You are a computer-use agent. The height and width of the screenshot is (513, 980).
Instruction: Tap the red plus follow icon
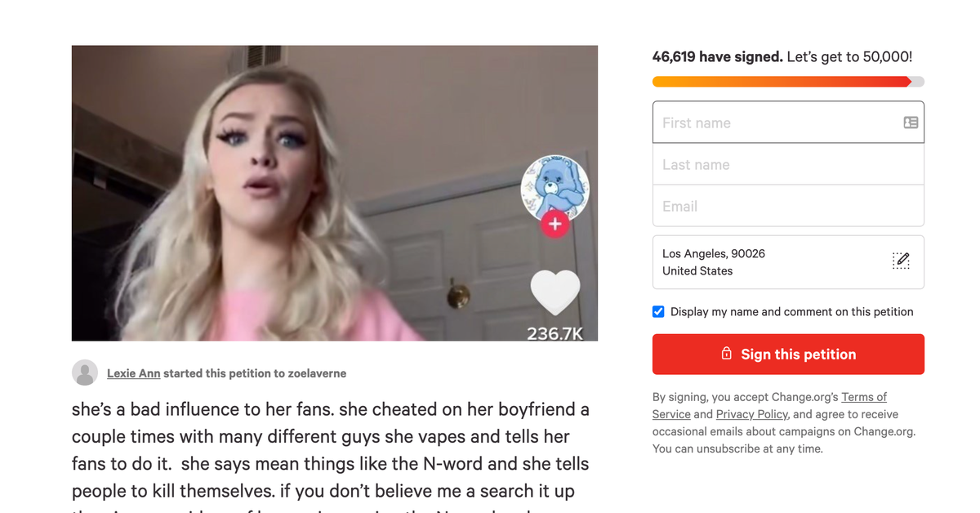pyautogui.click(x=555, y=224)
